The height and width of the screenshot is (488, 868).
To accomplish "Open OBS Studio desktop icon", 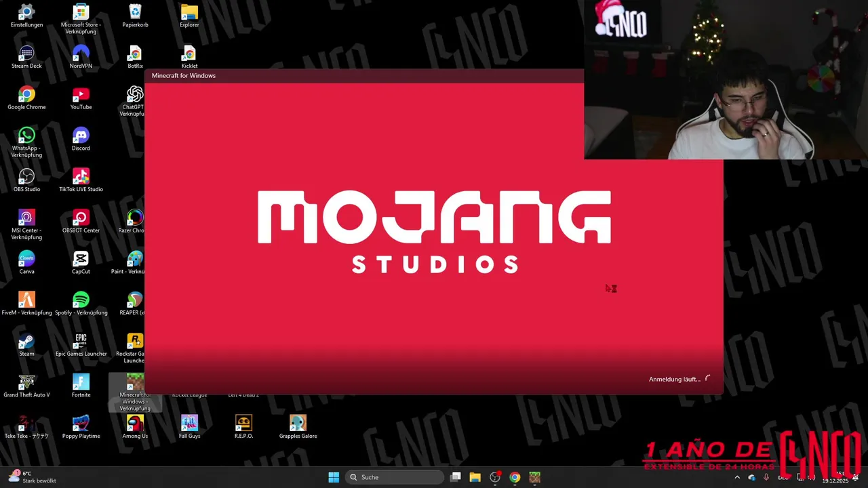I will [x=26, y=180].
